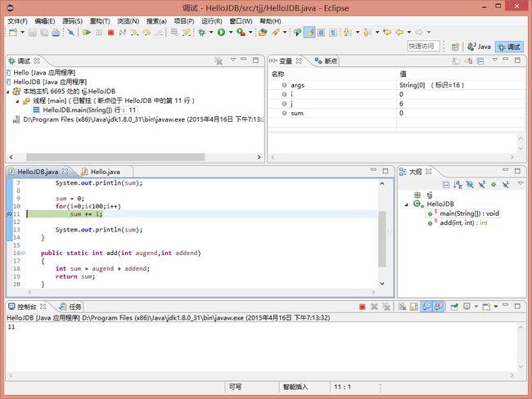
Task: Click the Run with external tools icon
Action: pyautogui.click(x=241, y=33)
